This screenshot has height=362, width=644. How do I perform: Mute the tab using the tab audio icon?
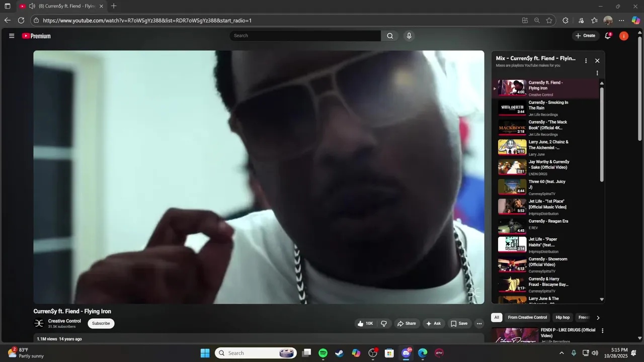pos(32,6)
